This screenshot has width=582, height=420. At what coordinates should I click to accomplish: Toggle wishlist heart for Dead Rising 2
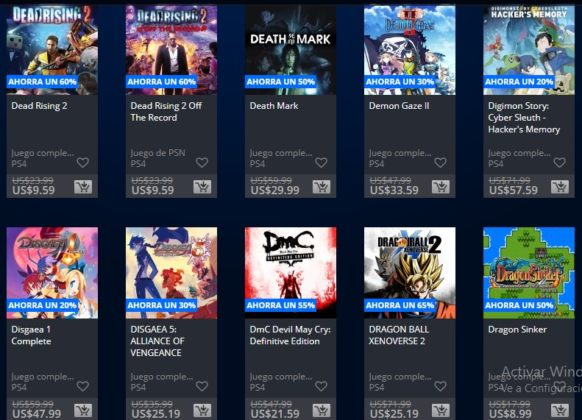(83, 162)
